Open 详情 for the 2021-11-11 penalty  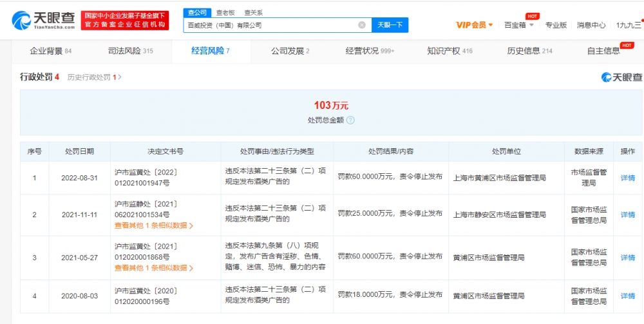pyautogui.click(x=627, y=214)
